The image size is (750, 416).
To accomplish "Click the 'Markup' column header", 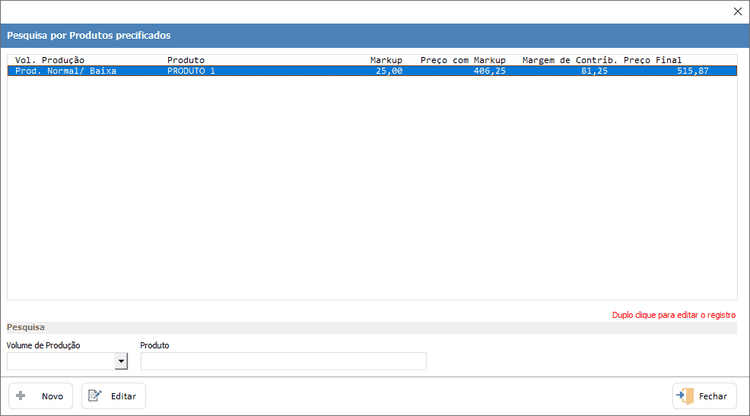I will (386, 60).
